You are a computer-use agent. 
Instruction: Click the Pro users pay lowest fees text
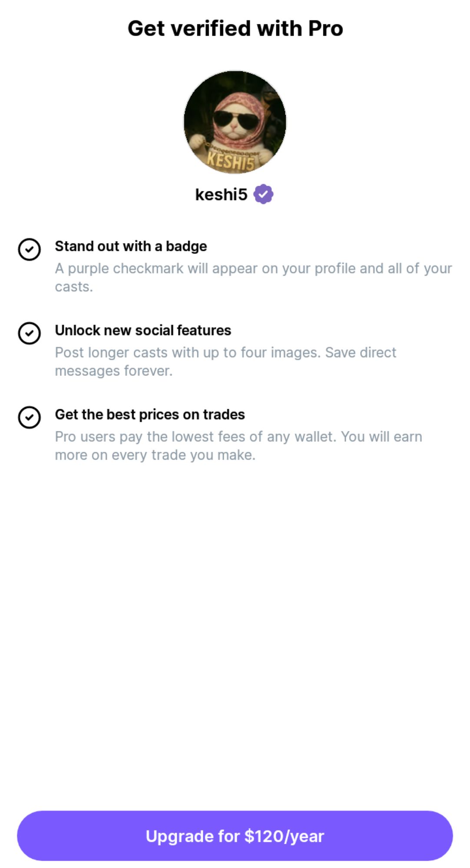click(238, 437)
